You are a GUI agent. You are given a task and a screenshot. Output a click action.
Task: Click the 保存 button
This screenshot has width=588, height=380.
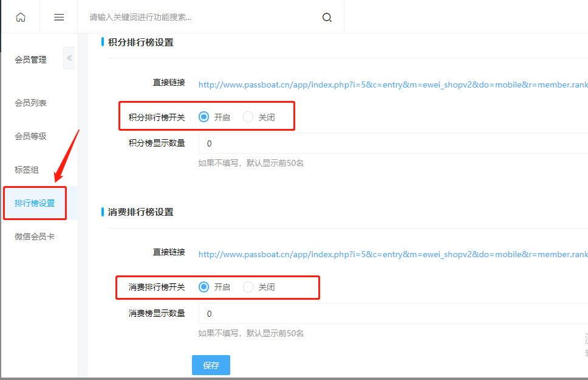(x=211, y=365)
